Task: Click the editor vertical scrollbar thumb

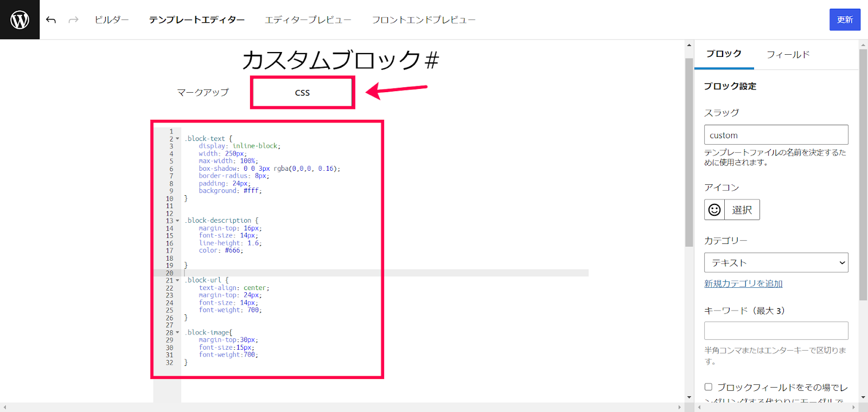Action: 689,152
